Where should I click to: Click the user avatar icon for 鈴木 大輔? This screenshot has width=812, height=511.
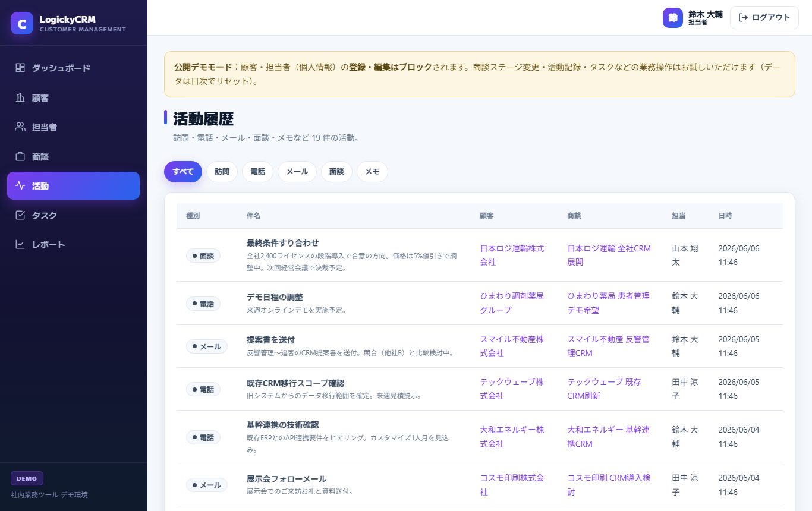coord(673,18)
